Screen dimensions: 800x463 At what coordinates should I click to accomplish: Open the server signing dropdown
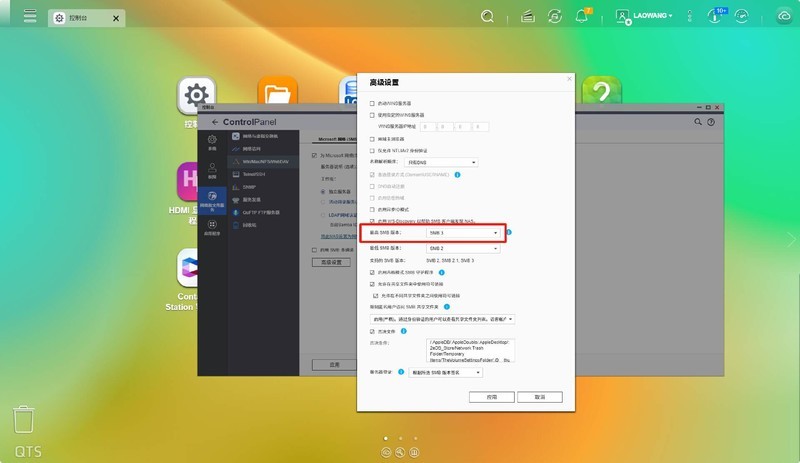tap(445, 373)
